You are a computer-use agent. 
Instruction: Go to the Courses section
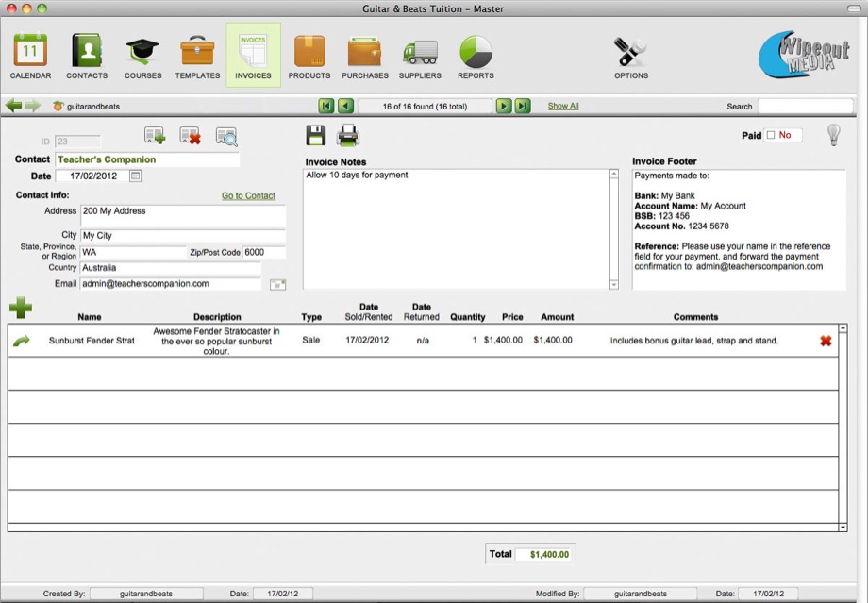pos(142,55)
